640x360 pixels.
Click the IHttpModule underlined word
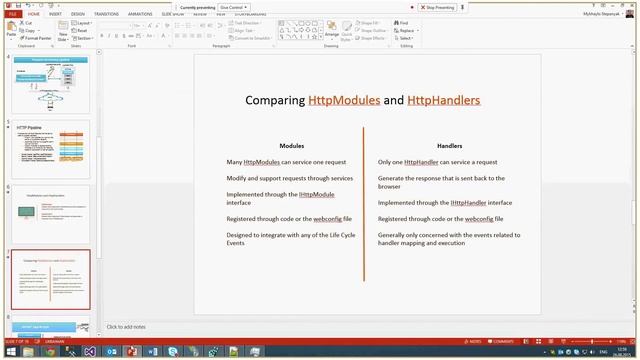(x=316, y=195)
